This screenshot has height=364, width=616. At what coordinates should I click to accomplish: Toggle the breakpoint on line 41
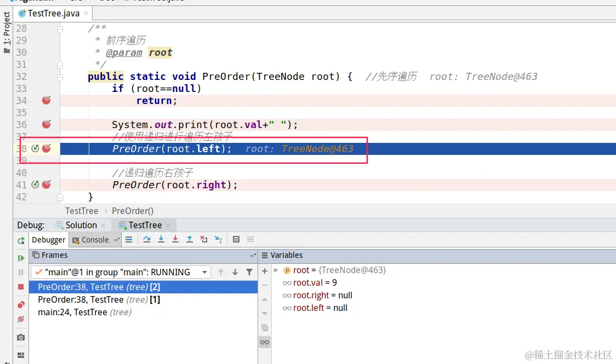(x=47, y=184)
